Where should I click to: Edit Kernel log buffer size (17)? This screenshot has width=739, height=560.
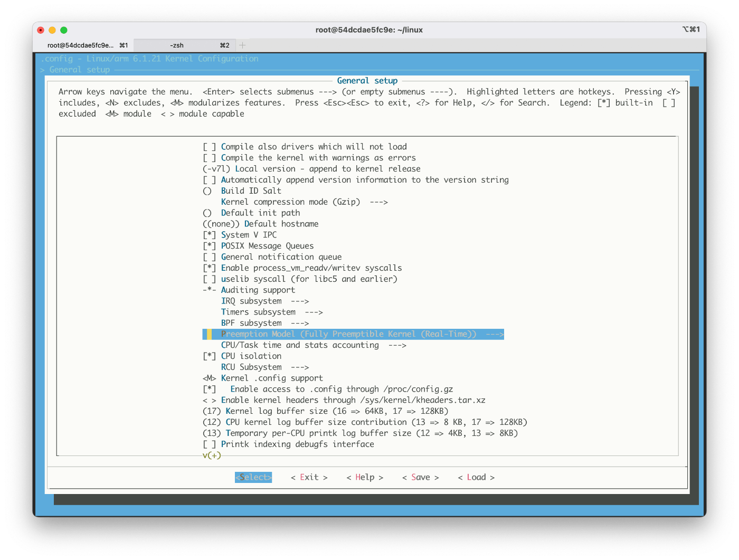click(326, 411)
